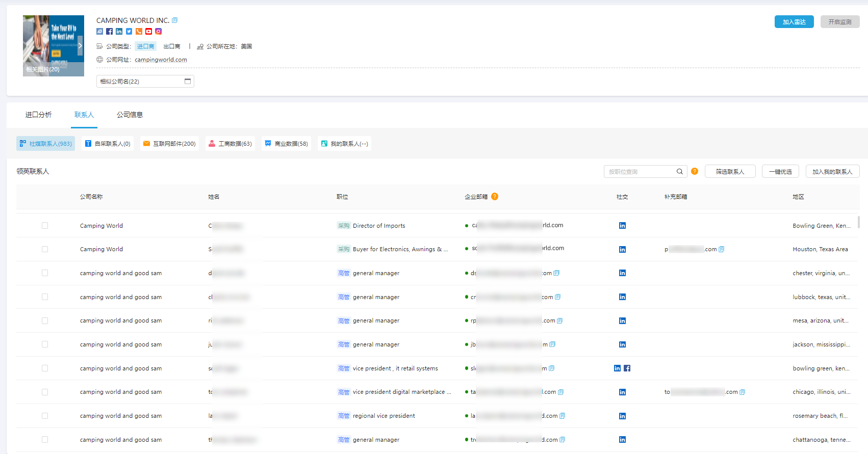The height and width of the screenshot is (454, 868).
Task: Open the Instagram icon in company header
Action: (159, 32)
